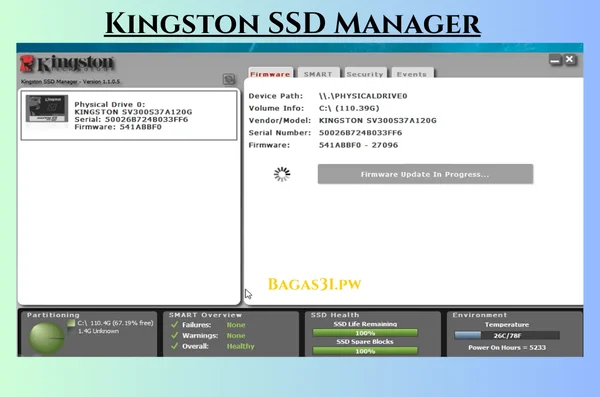
Task: Click 'Power On Hours = 5233' text
Action: click(507, 348)
